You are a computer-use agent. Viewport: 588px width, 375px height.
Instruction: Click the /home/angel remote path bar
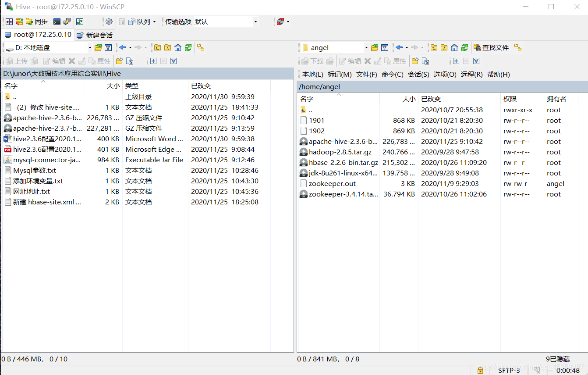click(442, 87)
